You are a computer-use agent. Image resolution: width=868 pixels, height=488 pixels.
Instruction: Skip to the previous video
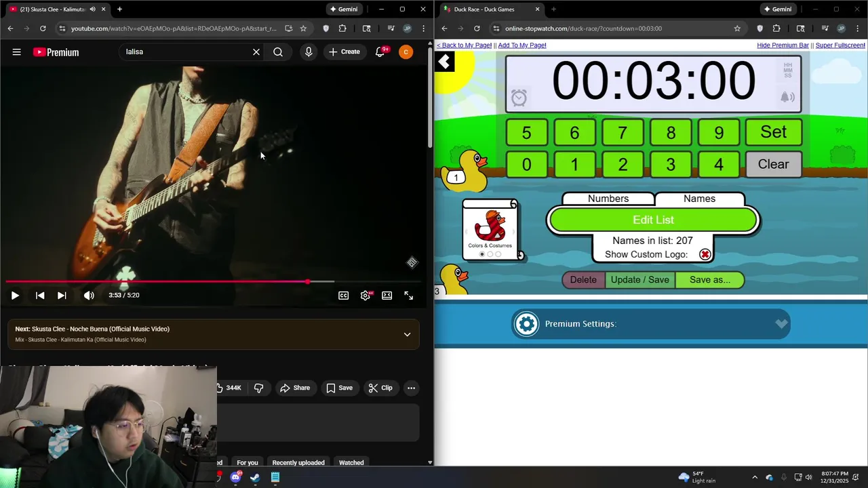pyautogui.click(x=40, y=296)
